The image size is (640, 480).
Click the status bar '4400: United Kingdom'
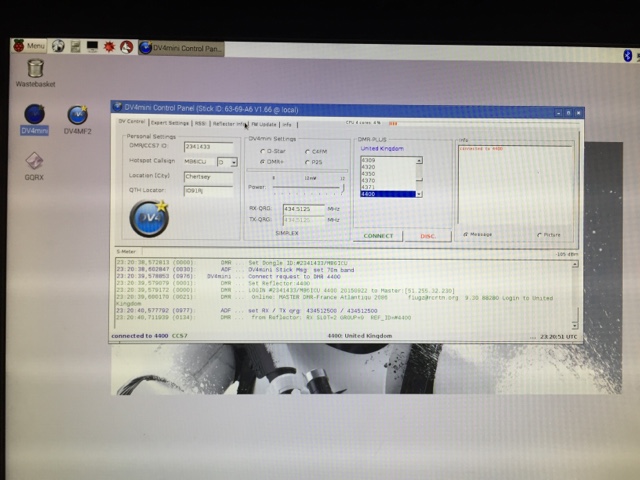pos(360,336)
